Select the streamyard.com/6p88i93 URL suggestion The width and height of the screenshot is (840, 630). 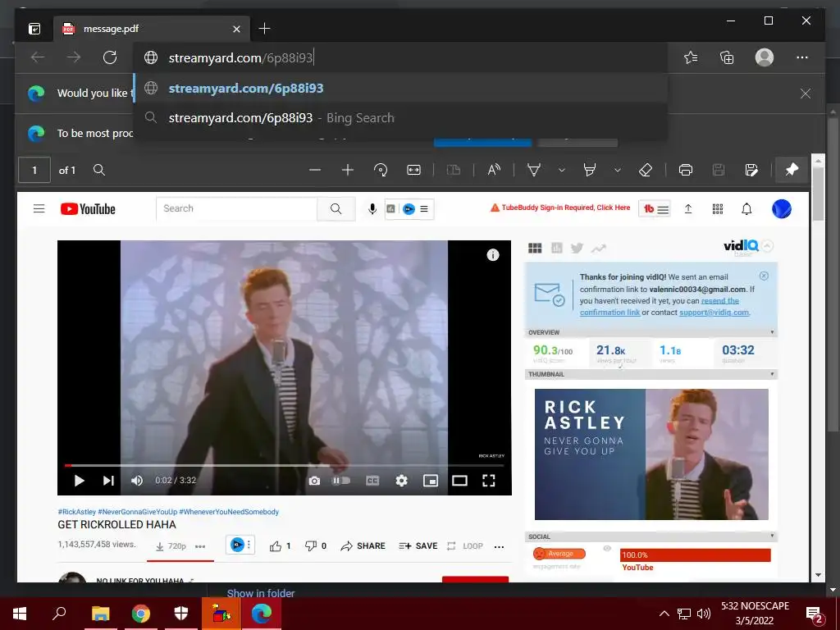400,88
